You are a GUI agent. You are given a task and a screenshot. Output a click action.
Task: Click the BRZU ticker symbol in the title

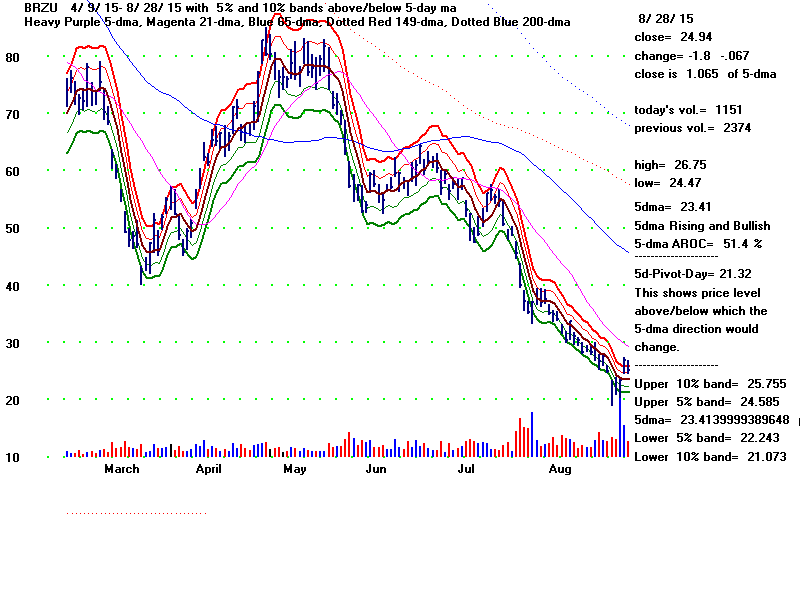(x=22, y=8)
